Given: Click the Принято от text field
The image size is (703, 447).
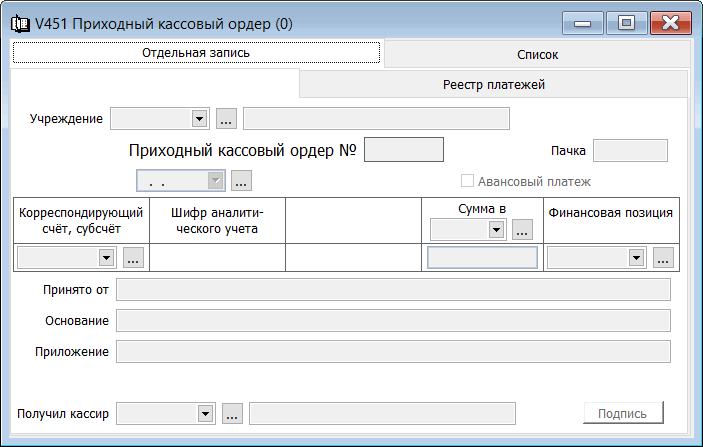Looking at the screenshot, I should coord(393,290).
